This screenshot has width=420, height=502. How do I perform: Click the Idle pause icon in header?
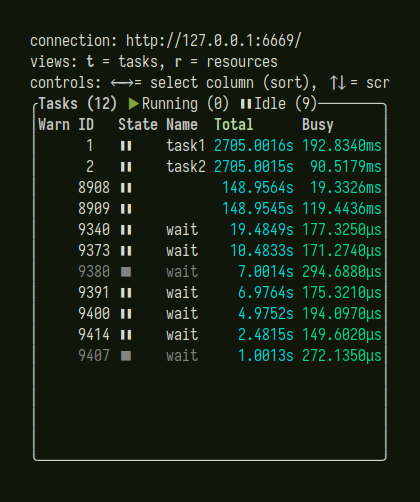click(246, 104)
